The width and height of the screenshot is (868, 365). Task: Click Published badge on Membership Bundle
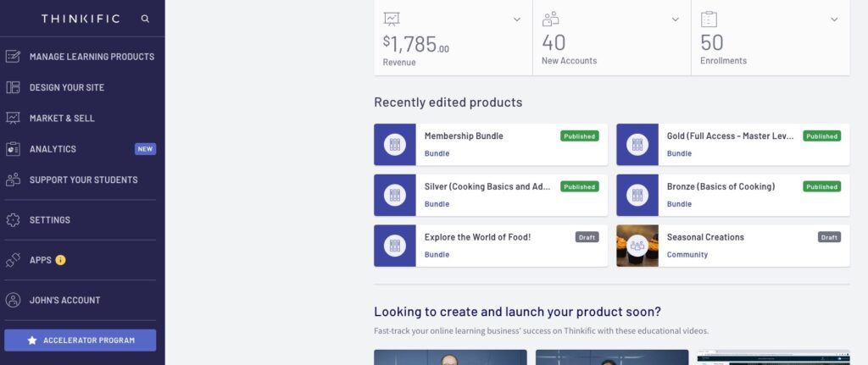pos(580,136)
